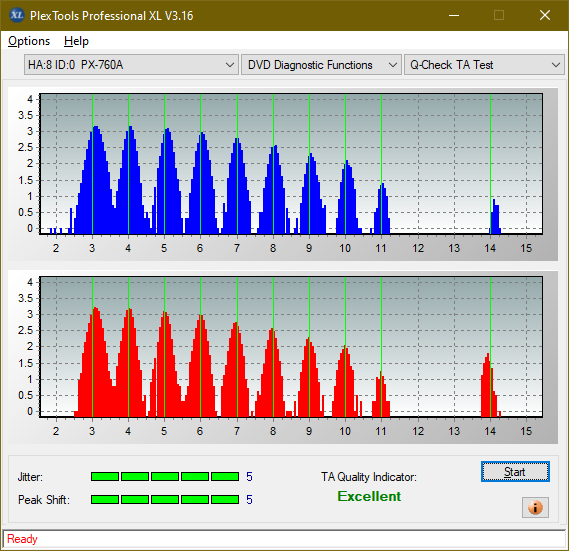
Task: Click the Excellent TA Quality Indicator text
Action: (369, 496)
